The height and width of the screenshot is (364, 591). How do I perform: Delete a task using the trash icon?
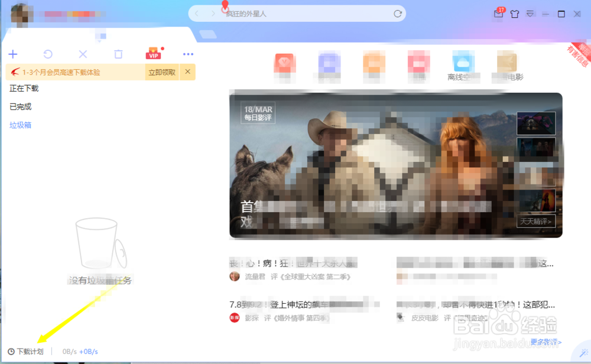coord(118,54)
